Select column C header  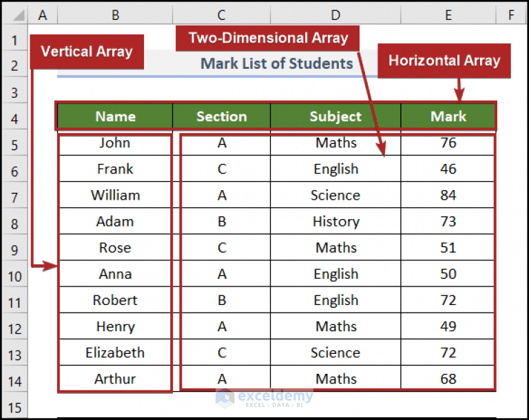tap(221, 15)
